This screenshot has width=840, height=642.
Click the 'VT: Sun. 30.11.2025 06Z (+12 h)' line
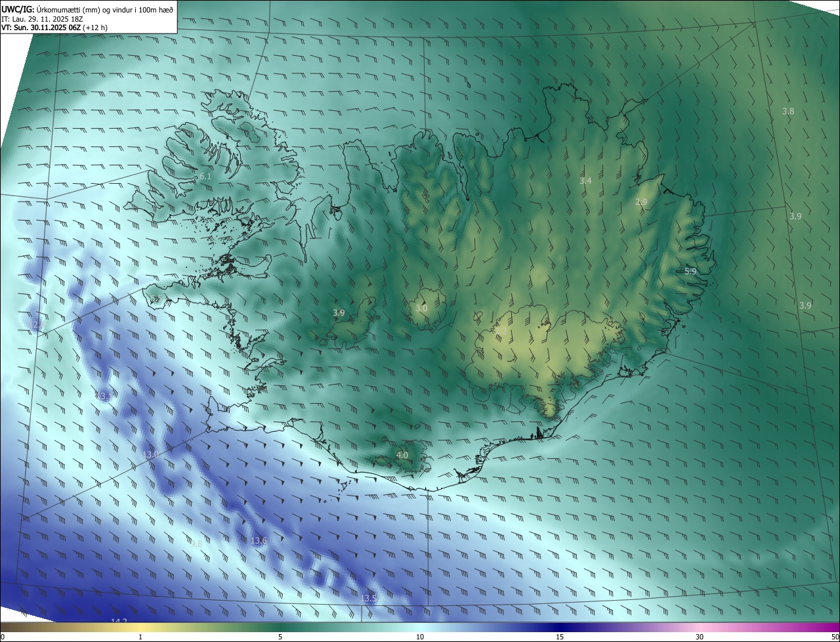54,28
